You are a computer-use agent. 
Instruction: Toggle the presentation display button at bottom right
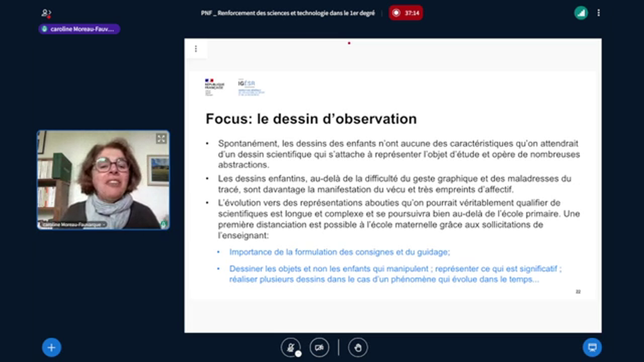(x=592, y=347)
